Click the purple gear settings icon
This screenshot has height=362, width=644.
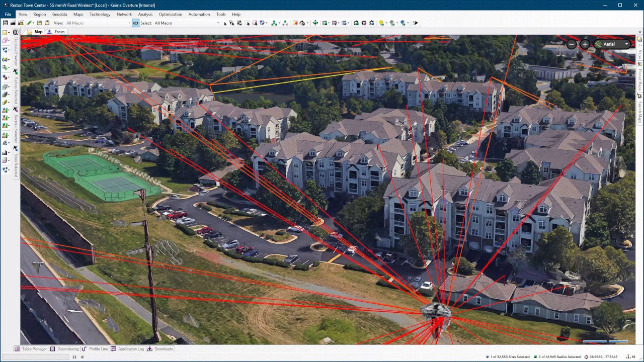click(x=364, y=23)
